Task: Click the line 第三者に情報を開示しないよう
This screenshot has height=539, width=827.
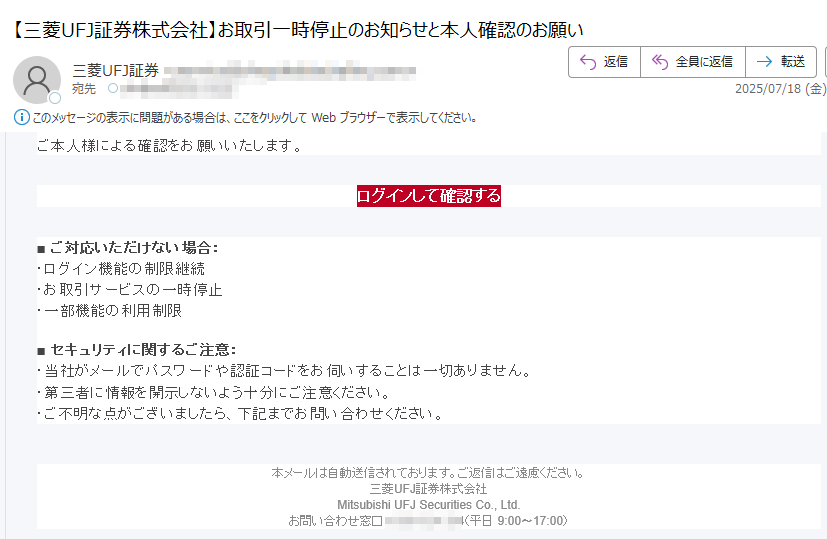Action: tap(214, 393)
